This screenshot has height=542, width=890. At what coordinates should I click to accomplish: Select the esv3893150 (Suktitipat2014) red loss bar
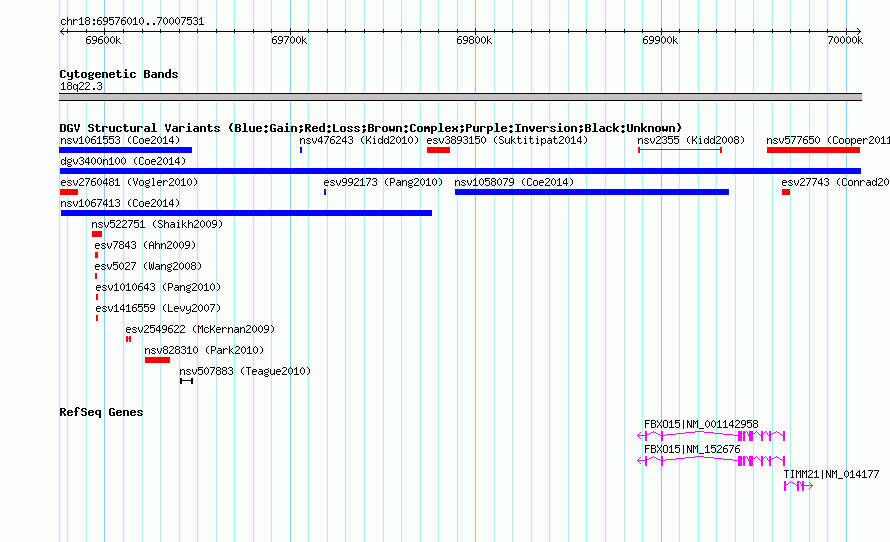(438, 150)
